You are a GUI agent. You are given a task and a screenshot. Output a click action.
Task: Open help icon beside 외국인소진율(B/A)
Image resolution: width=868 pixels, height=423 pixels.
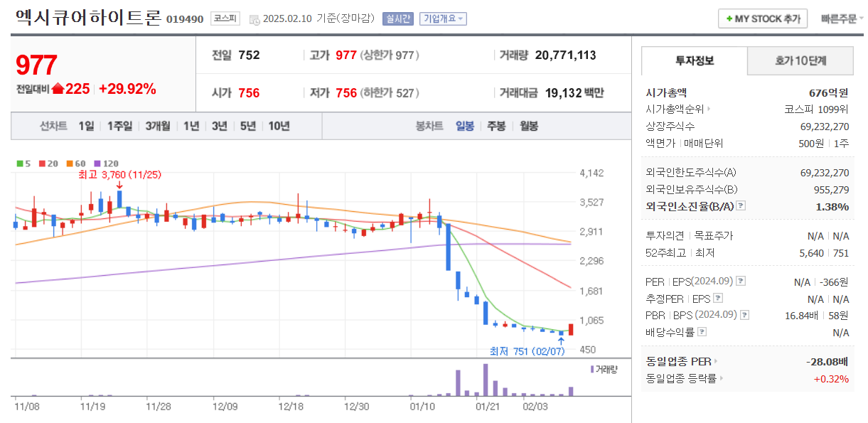[x=741, y=206]
